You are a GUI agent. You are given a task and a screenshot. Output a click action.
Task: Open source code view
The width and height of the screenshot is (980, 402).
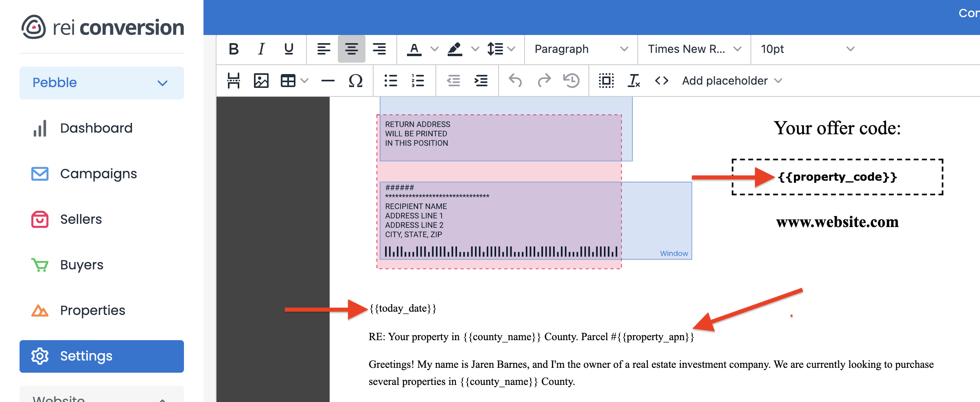coord(662,81)
